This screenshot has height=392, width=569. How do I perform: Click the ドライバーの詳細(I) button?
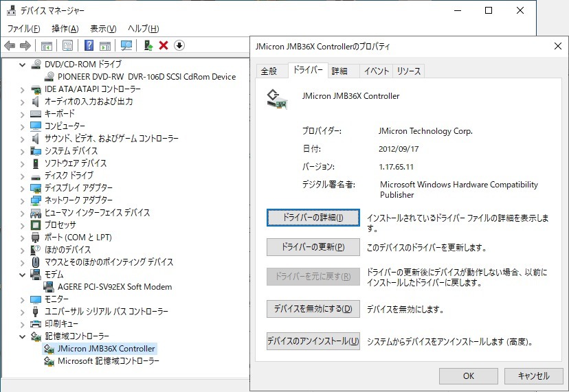click(313, 218)
